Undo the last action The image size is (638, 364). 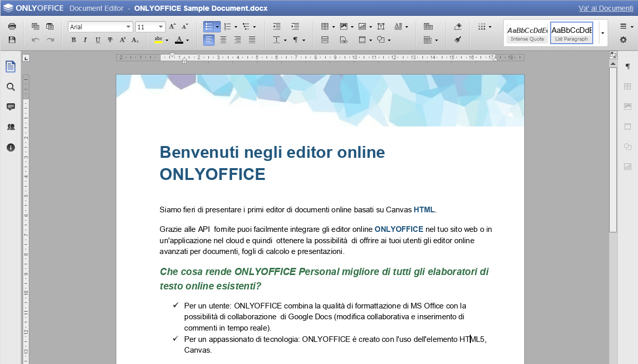pyautogui.click(x=36, y=40)
